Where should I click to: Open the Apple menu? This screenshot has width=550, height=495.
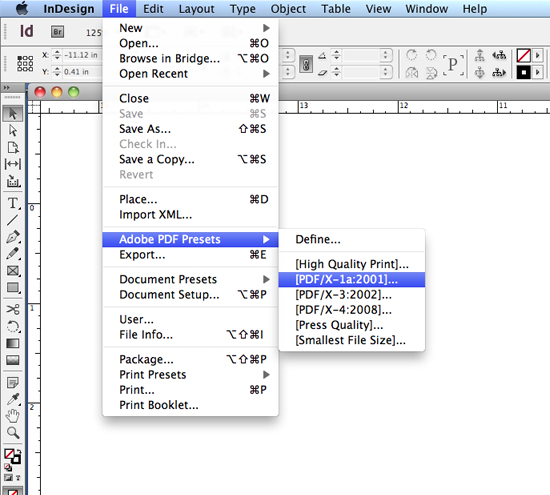click(23, 9)
